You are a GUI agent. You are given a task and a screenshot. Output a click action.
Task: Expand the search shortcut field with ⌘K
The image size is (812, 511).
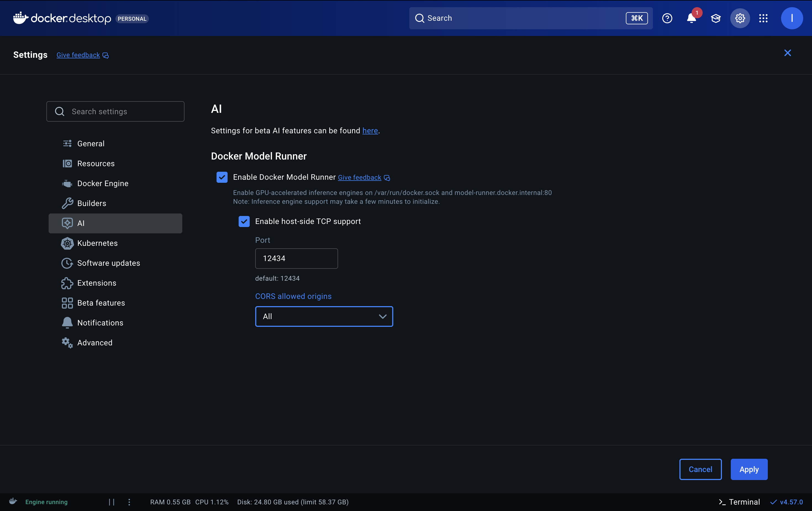[637, 18]
